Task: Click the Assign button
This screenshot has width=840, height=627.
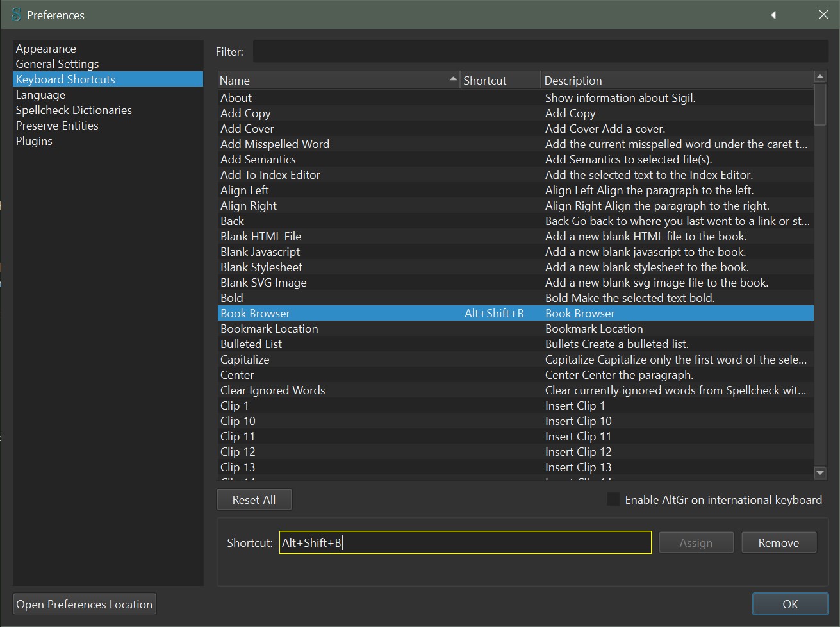Action: coord(696,542)
